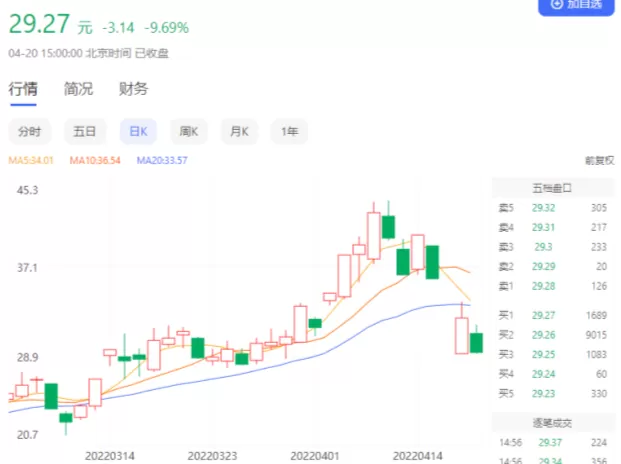Click the MA20 indicator label

[x=162, y=160]
